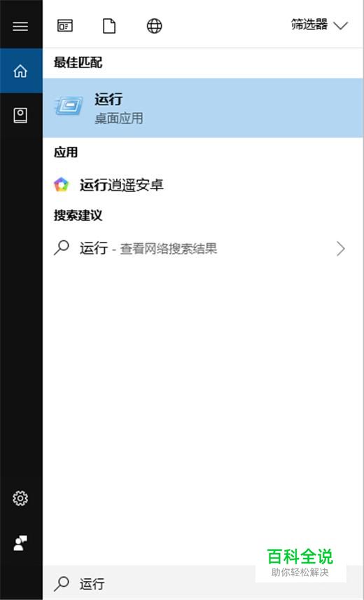Expand web results arrow for 运行
364x600 pixels.
pyautogui.click(x=341, y=249)
